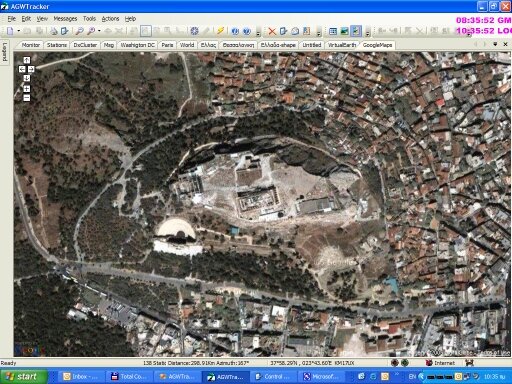
Task: Pan the map up with the arrow control
Action: pos(27,60)
